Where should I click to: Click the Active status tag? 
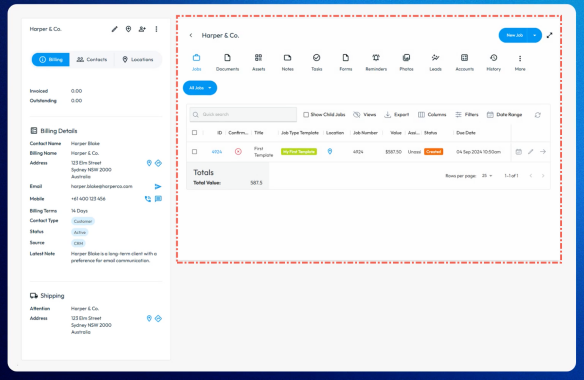80,232
